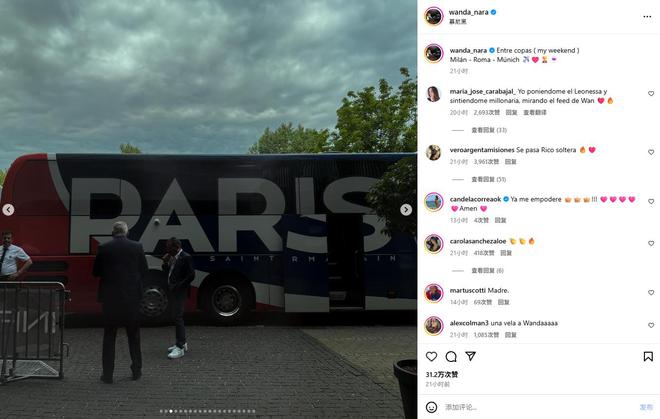Like the post with heart icon
The height and width of the screenshot is (419, 660).
431,357
